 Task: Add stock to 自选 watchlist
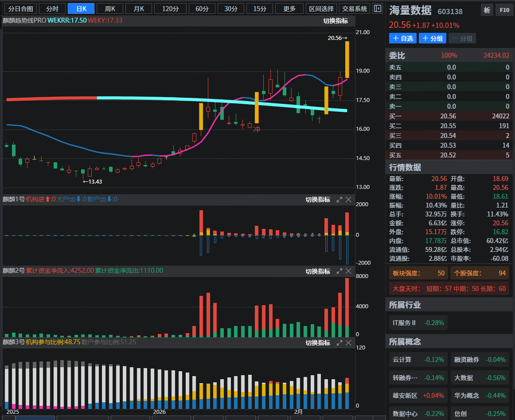(x=402, y=39)
